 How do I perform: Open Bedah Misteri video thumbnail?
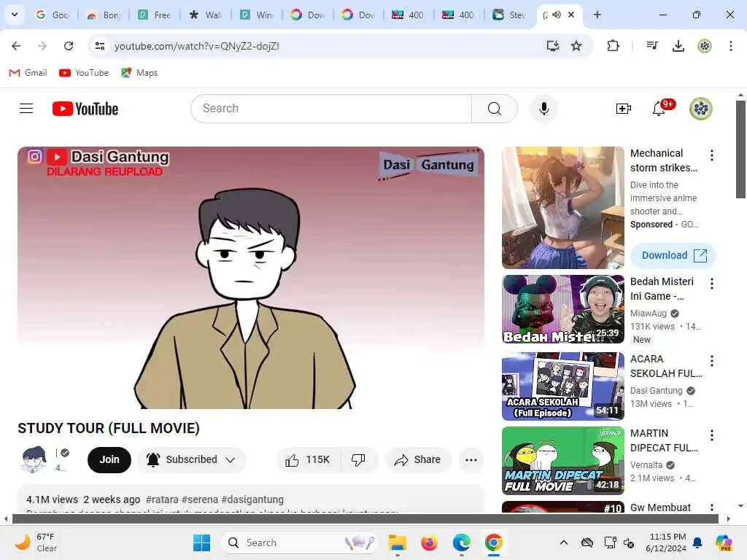[x=562, y=309]
